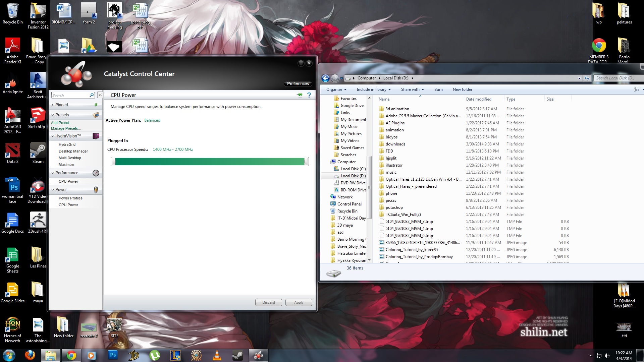Launch Aeria Ignite from the desktop
644x362 pixels.
click(x=13, y=83)
